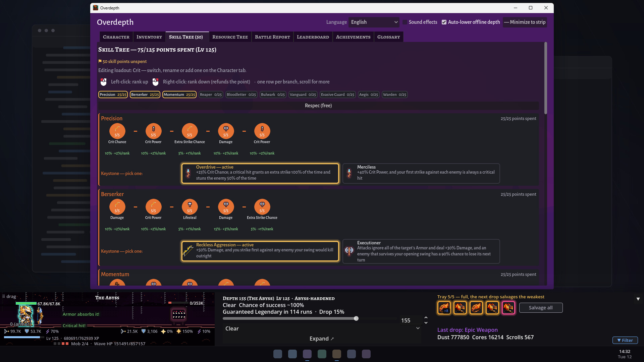Image resolution: width=644 pixels, height=362 pixels.
Task: Choose the Merciless keystone
Action: point(421,173)
